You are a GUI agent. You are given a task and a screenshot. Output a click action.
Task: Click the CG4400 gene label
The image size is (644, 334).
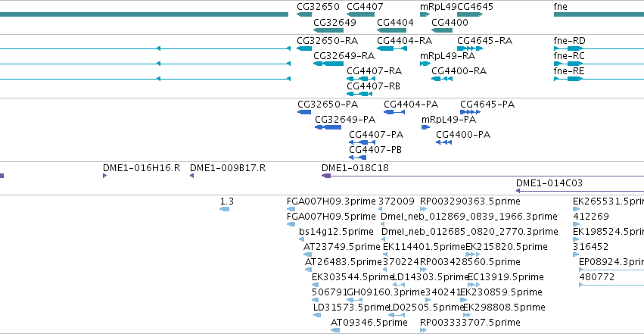[450, 22]
